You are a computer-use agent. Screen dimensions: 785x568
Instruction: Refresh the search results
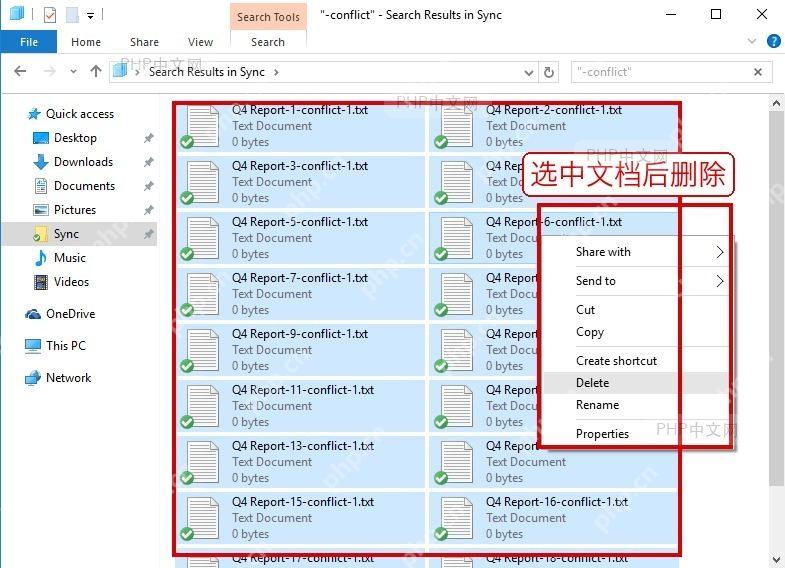(549, 73)
